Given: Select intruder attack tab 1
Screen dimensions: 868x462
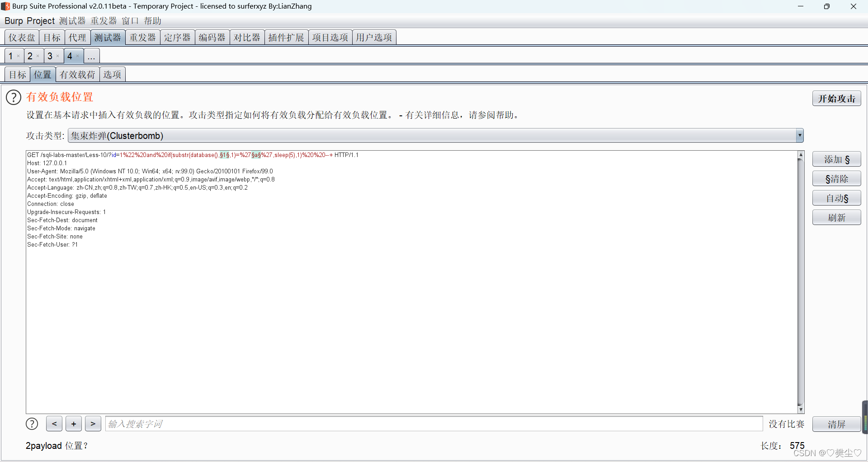Looking at the screenshot, I should (x=11, y=56).
